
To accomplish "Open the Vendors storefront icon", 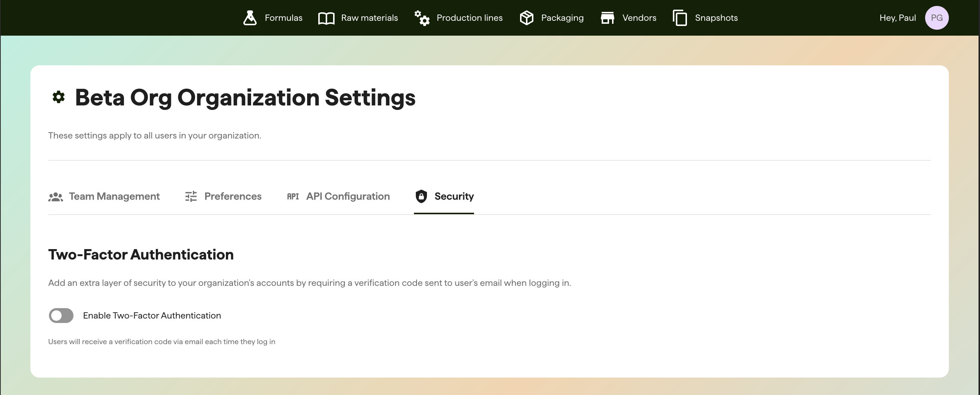I will click(607, 17).
